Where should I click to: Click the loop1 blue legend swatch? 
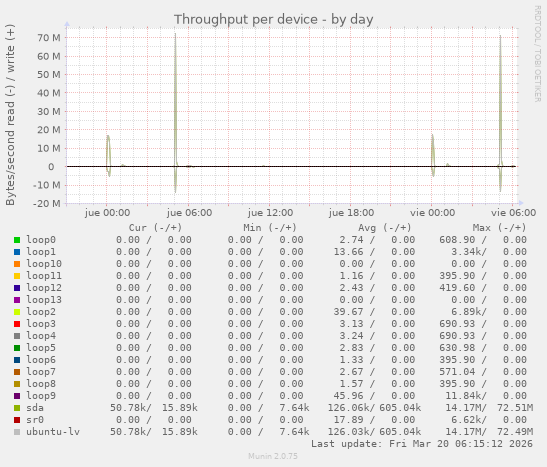[x=17, y=252]
